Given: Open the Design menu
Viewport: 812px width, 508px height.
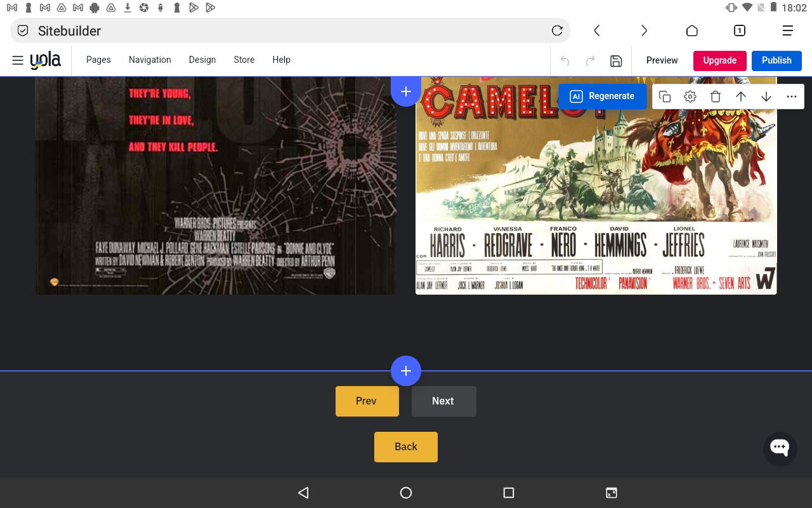Looking at the screenshot, I should click(x=202, y=60).
